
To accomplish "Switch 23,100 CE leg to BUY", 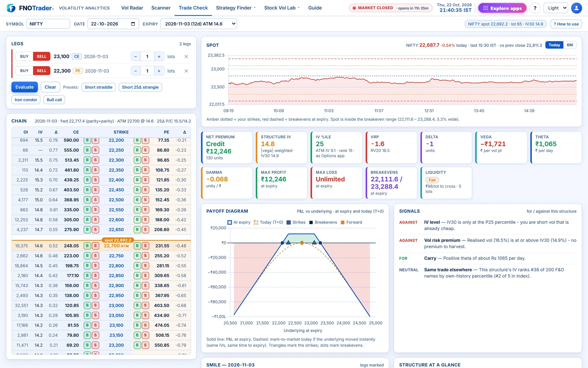I will [24, 56].
